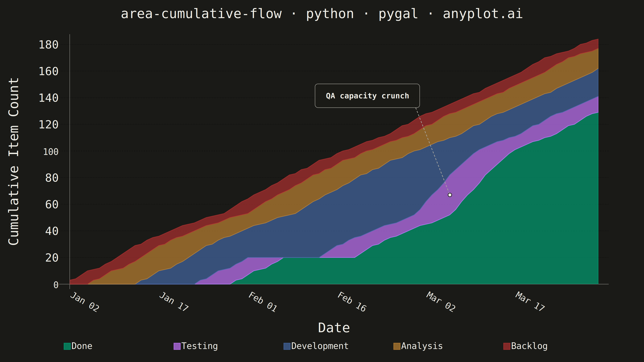
Task: Click the '20' y-axis tick label
Action: click(x=52, y=258)
